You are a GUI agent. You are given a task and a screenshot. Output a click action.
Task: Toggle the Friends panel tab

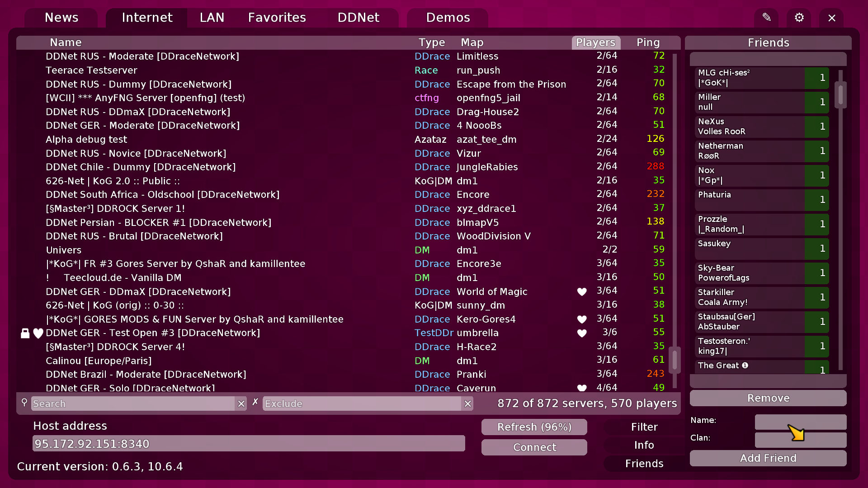(644, 464)
